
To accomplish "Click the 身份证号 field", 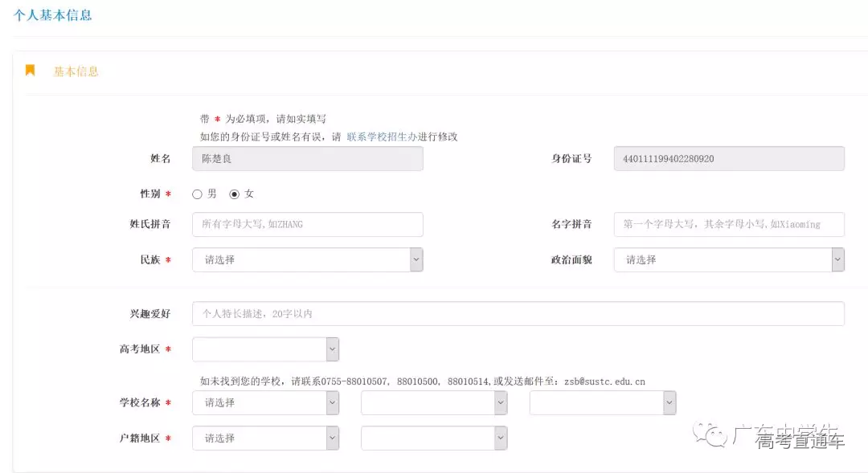I will pos(728,159).
